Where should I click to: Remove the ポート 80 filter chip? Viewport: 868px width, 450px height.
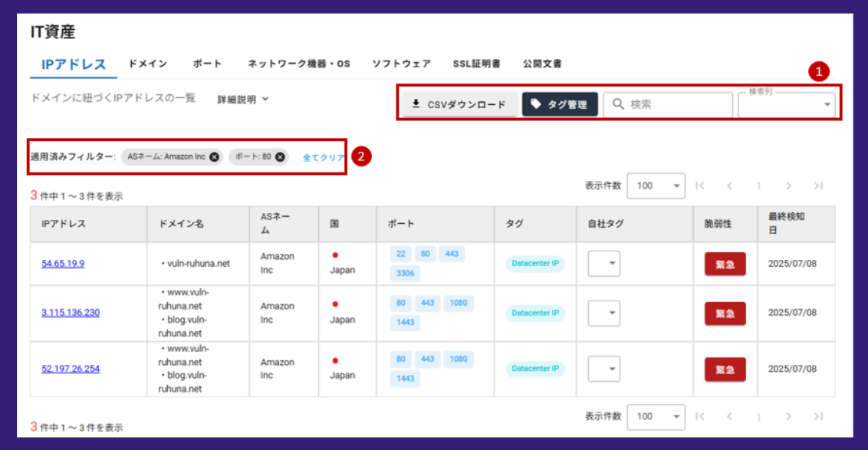(x=281, y=157)
